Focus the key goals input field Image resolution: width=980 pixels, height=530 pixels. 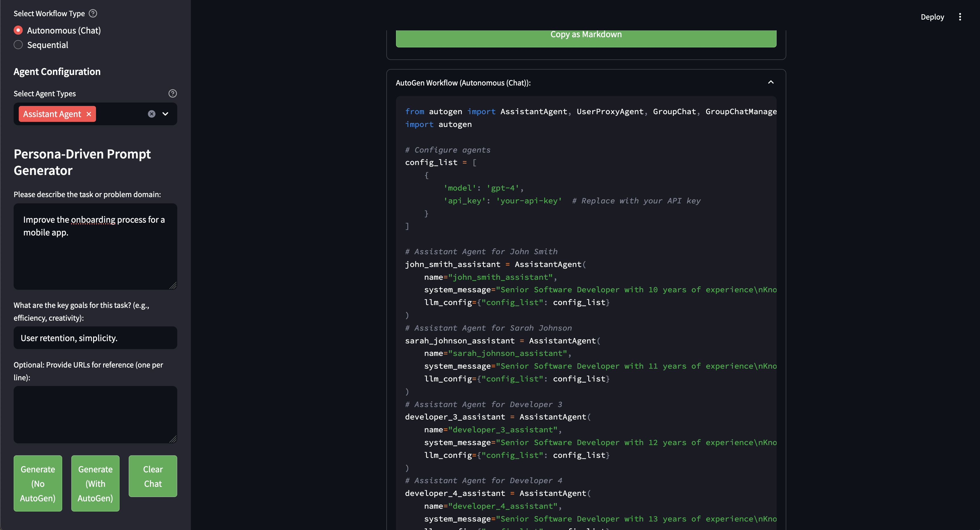pyautogui.click(x=95, y=338)
